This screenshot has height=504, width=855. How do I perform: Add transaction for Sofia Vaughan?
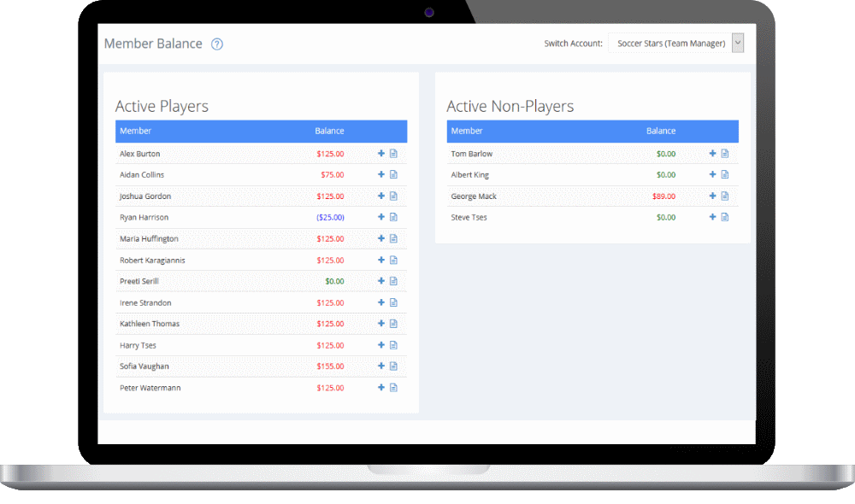(x=381, y=366)
